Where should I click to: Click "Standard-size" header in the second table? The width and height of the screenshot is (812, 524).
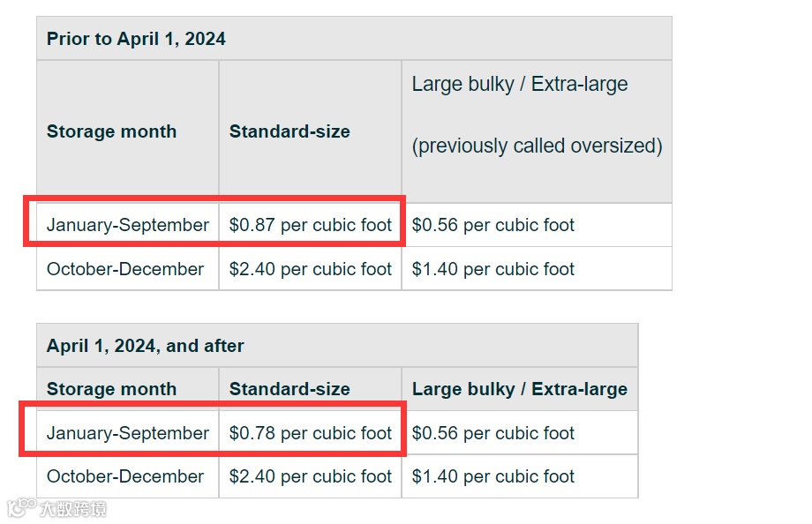point(289,389)
